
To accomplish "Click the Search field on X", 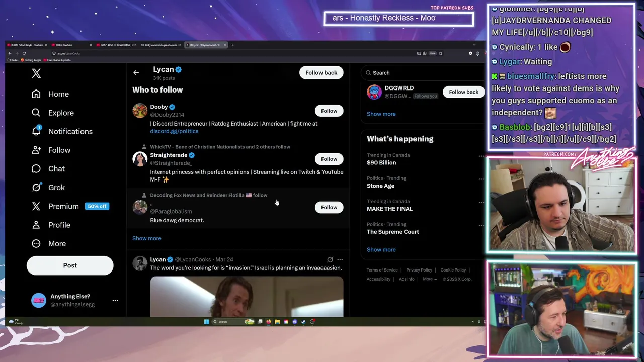I will [x=423, y=73].
